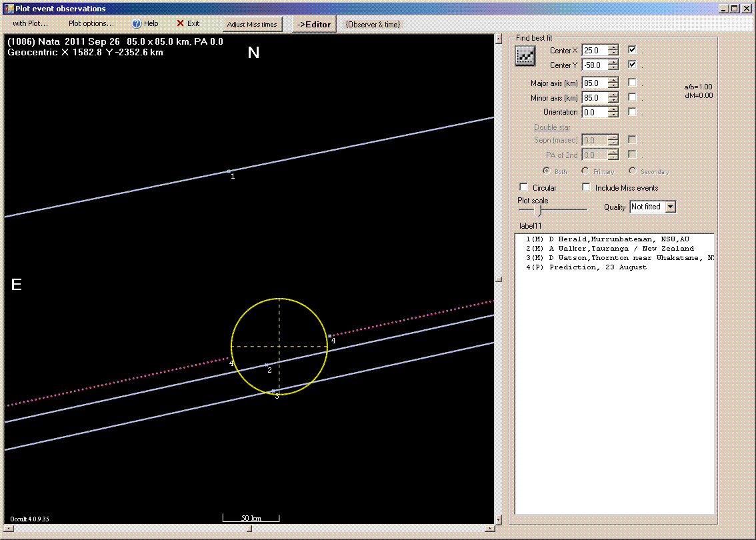Enable the Minor axis fit checkbox
The height and width of the screenshot is (540, 756).
point(632,97)
